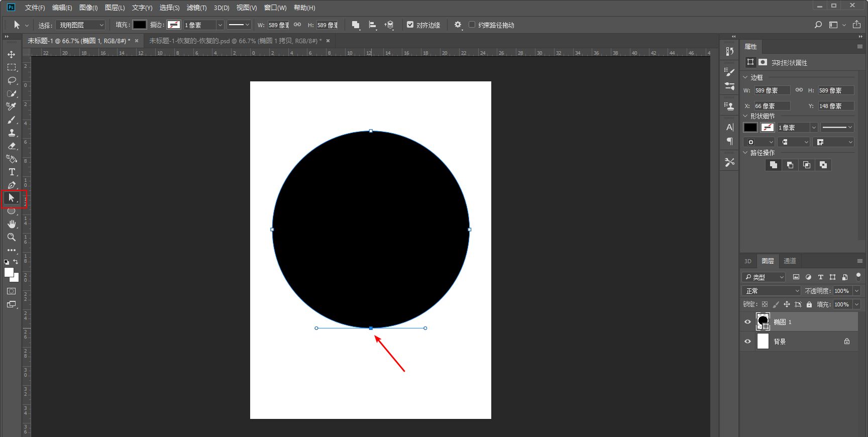
Task: Toggle the 对齐边缘 checkbox
Action: click(410, 25)
